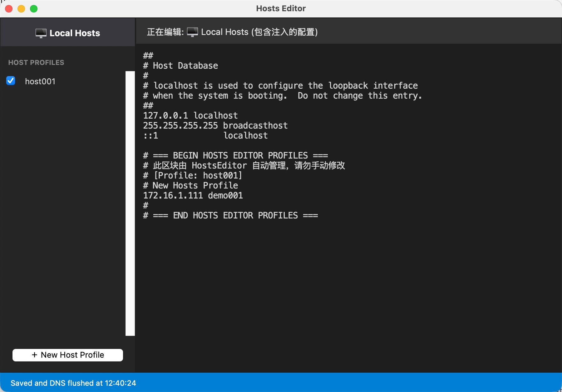Click the 'Saved and DNS flushed' status message
The width and height of the screenshot is (562, 392).
(x=73, y=383)
